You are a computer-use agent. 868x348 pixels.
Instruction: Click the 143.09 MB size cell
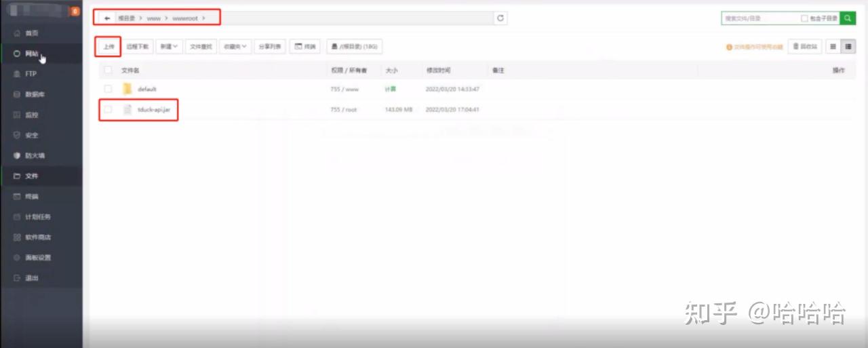click(x=399, y=109)
